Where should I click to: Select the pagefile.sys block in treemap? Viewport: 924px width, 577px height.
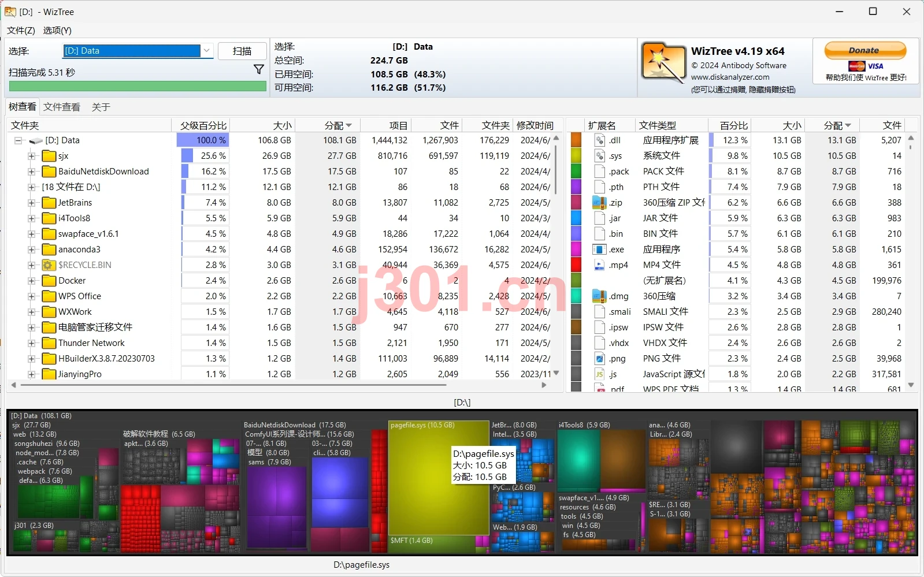click(439, 478)
